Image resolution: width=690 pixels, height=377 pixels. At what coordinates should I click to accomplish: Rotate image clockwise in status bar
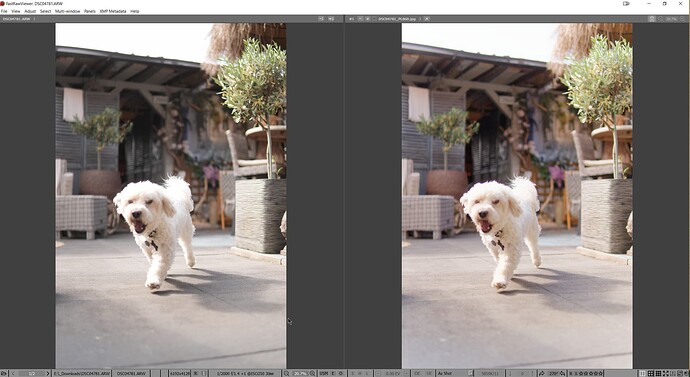[563, 373]
